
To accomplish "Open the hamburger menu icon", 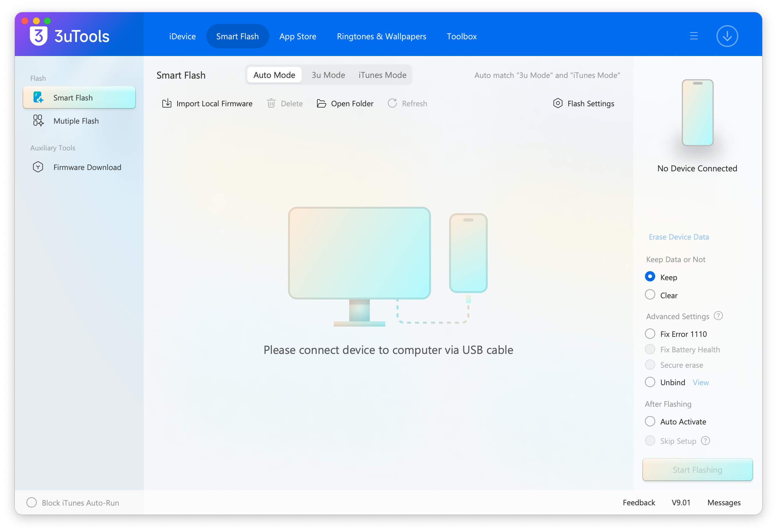I will point(694,36).
